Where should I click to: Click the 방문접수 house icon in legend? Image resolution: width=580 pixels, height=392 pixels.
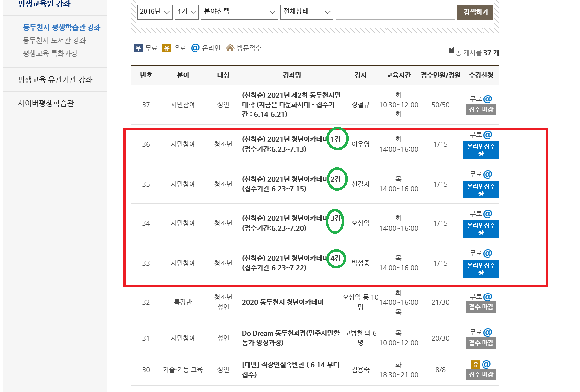230,48
